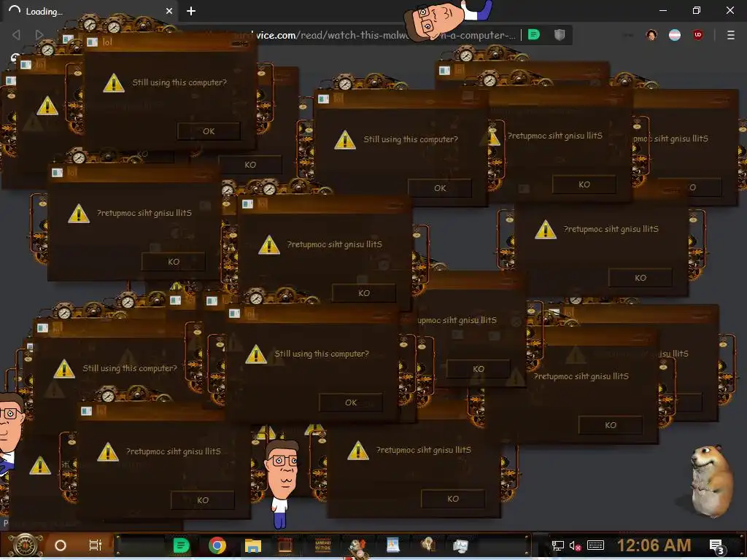747x560 pixels.
Task: Open Google Chrome from the taskbar
Action: coord(217,545)
